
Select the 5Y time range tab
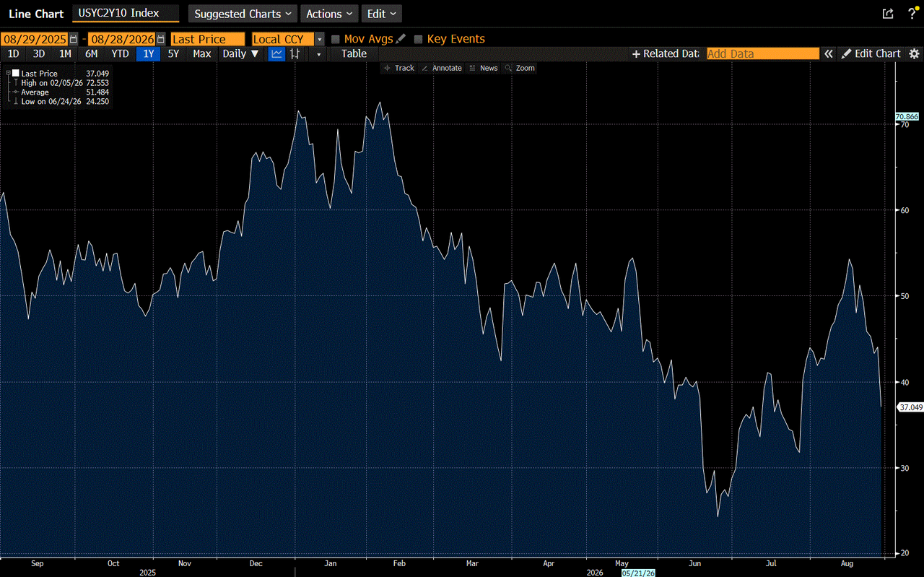[x=173, y=53]
